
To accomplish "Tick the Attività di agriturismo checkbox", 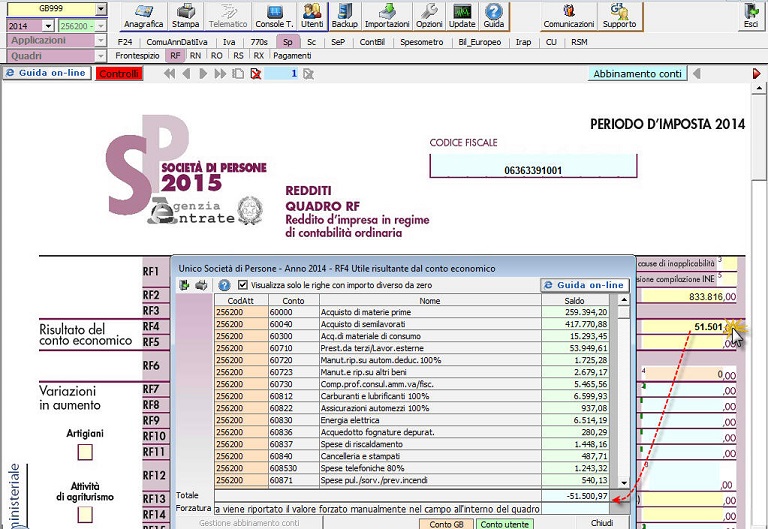I will pos(85,514).
